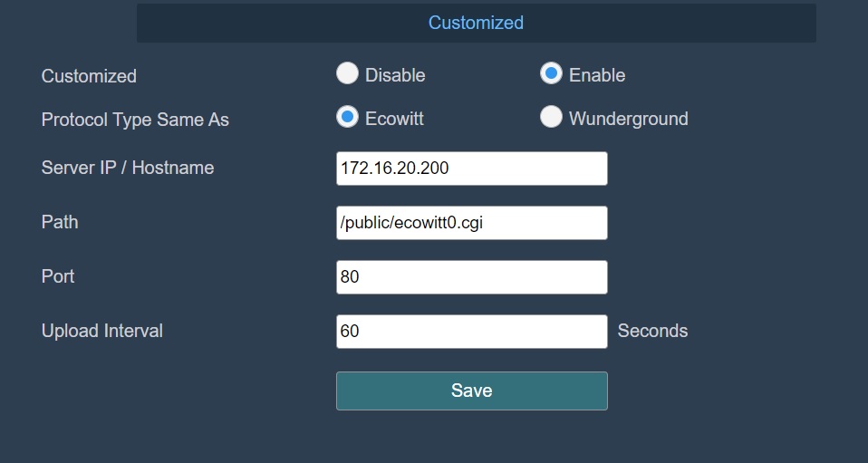The height and width of the screenshot is (463, 868).
Task: Click the 'Server IP / Hostname' label
Action: [x=128, y=168]
